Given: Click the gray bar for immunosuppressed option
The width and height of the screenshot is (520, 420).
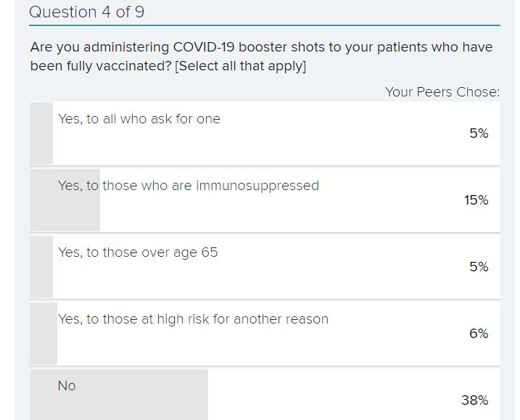Looking at the screenshot, I should [x=65, y=200].
